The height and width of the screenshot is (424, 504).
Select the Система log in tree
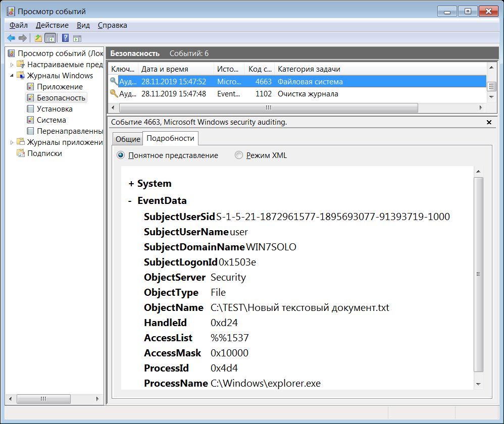[52, 120]
